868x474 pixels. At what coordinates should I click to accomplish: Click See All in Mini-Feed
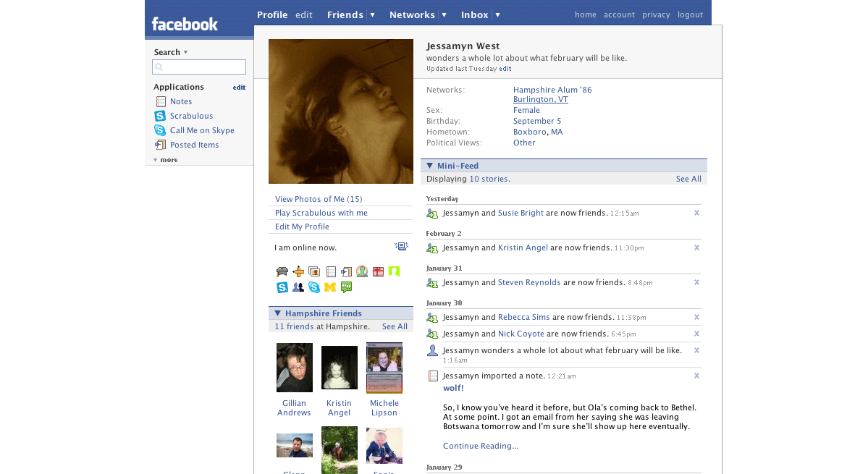point(688,179)
